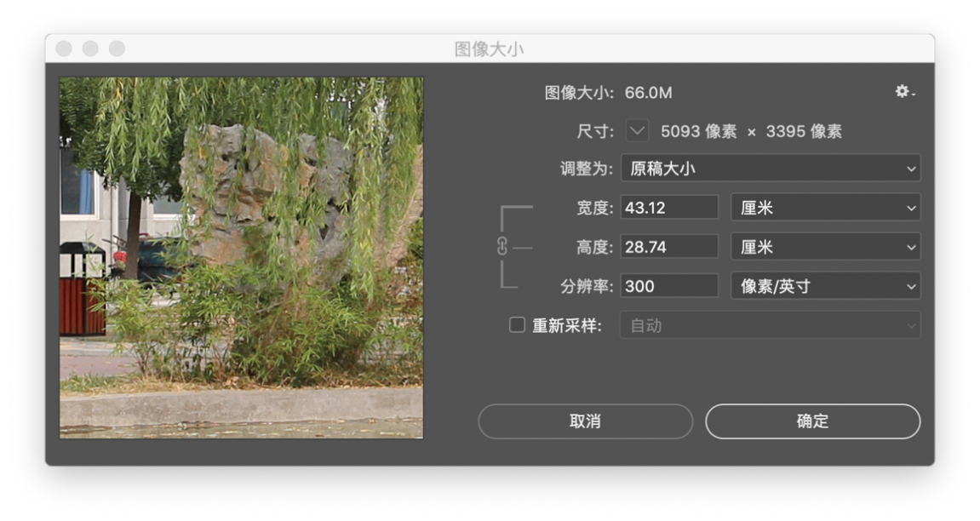The image size is (980, 521).
Task: Open the 宽度 unit dropdown showing 厘米
Action: pyautogui.click(x=825, y=208)
